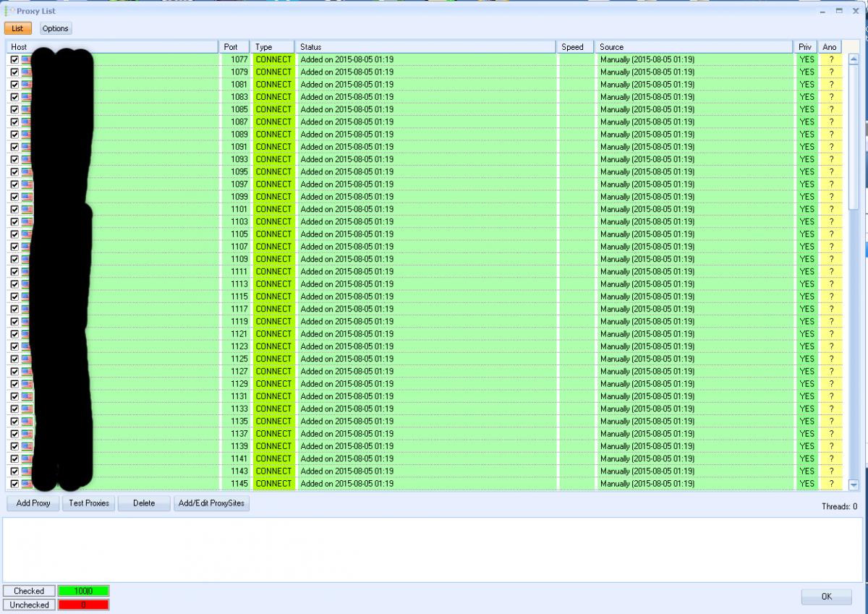This screenshot has height=614, width=868.
Task: Switch to the List tab
Action: (17, 28)
